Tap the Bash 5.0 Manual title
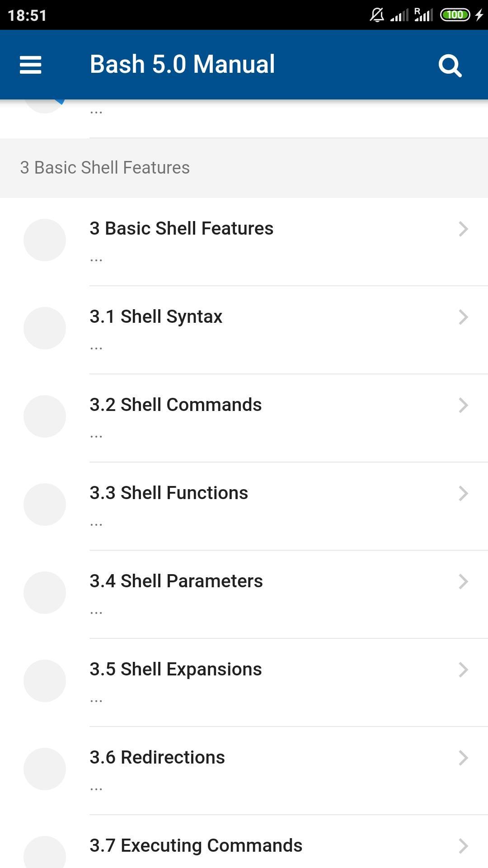 coord(182,64)
